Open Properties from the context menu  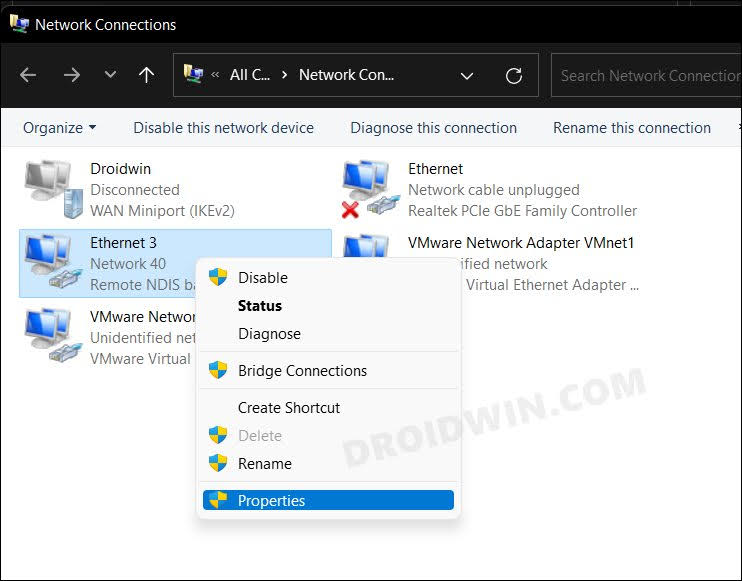tap(328, 500)
